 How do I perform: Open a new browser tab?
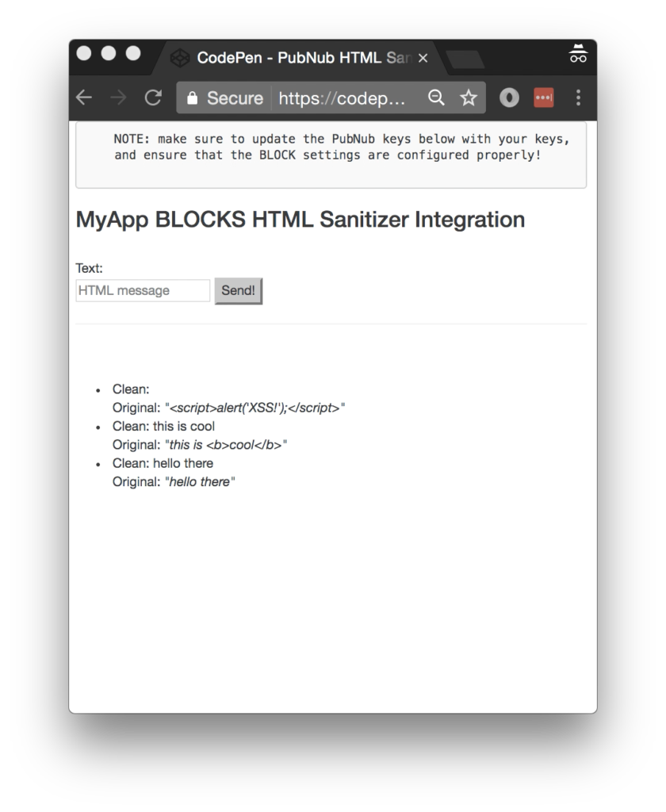pos(466,59)
